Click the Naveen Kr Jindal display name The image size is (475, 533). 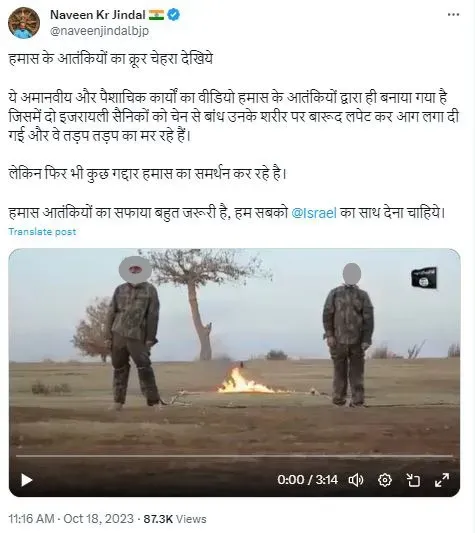pyautogui.click(x=98, y=15)
